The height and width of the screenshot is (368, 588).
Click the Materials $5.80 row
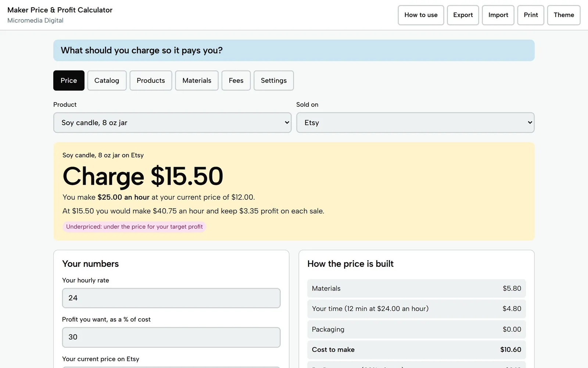[416, 289]
